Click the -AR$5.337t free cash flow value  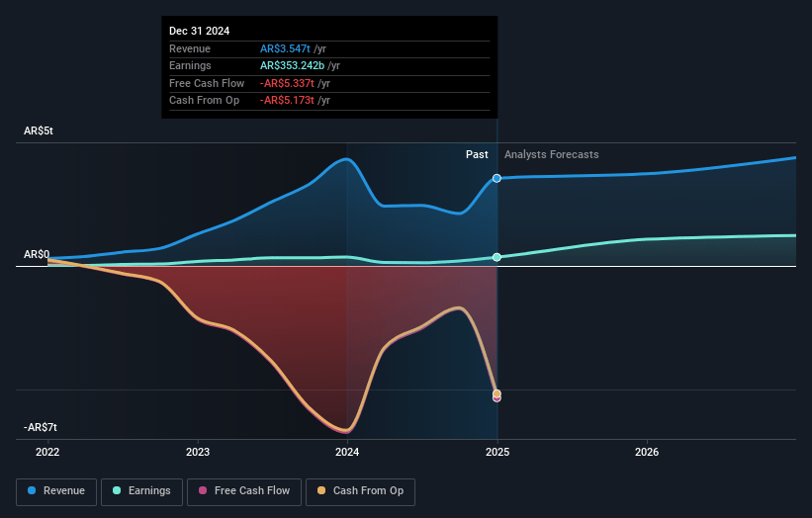tap(287, 83)
